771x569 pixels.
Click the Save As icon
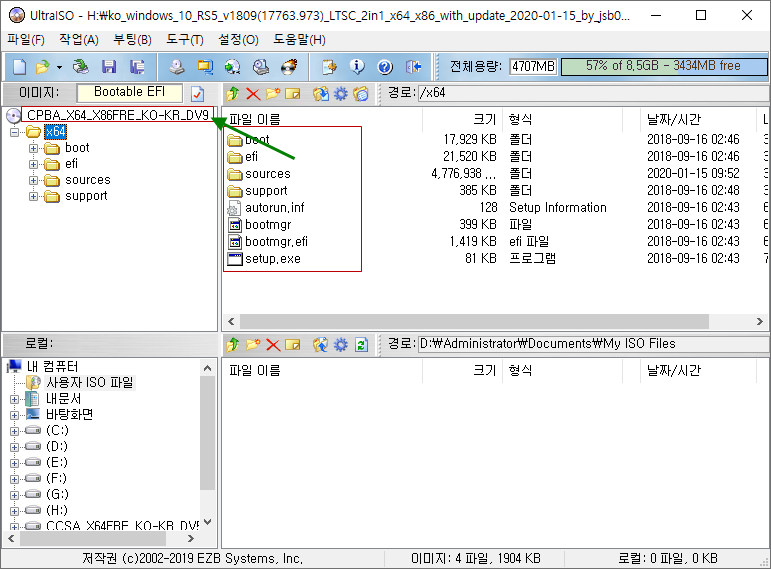click(x=137, y=66)
